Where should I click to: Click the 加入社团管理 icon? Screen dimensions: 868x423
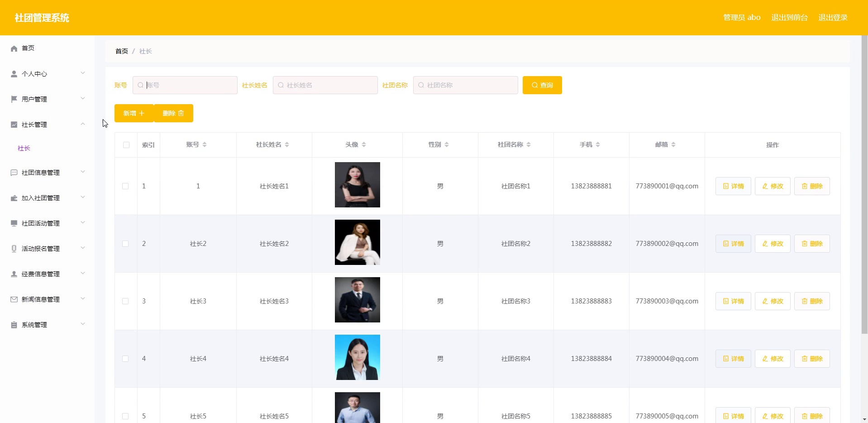[x=14, y=198]
